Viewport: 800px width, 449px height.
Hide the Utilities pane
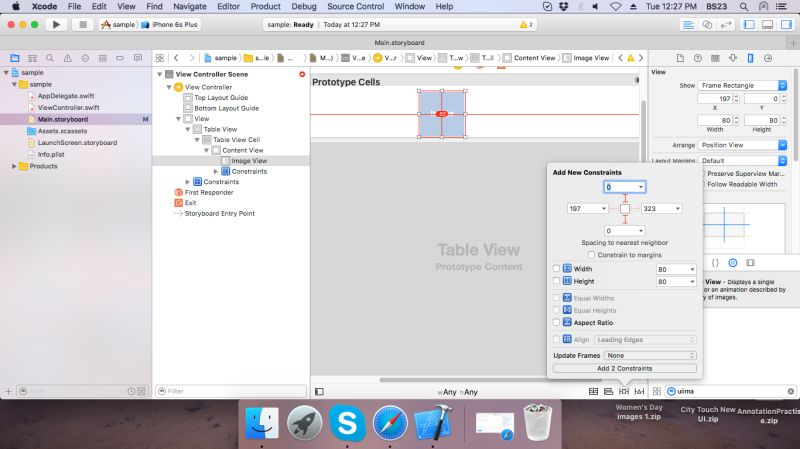(x=786, y=24)
